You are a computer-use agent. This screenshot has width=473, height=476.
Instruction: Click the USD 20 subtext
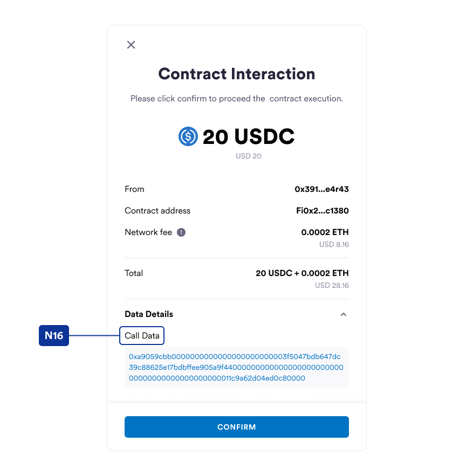(249, 156)
